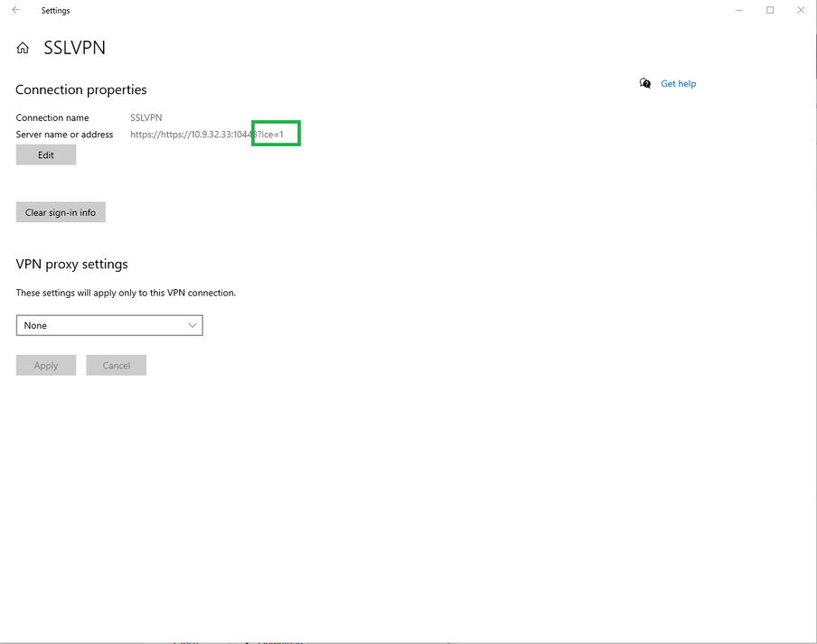Viewport: 817px width, 644px height.
Task: Open the Get help link
Action: point(678,83)
